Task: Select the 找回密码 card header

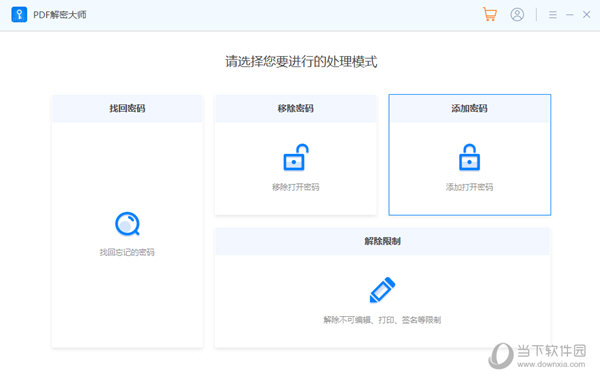Action: click(x=127, y=108)
